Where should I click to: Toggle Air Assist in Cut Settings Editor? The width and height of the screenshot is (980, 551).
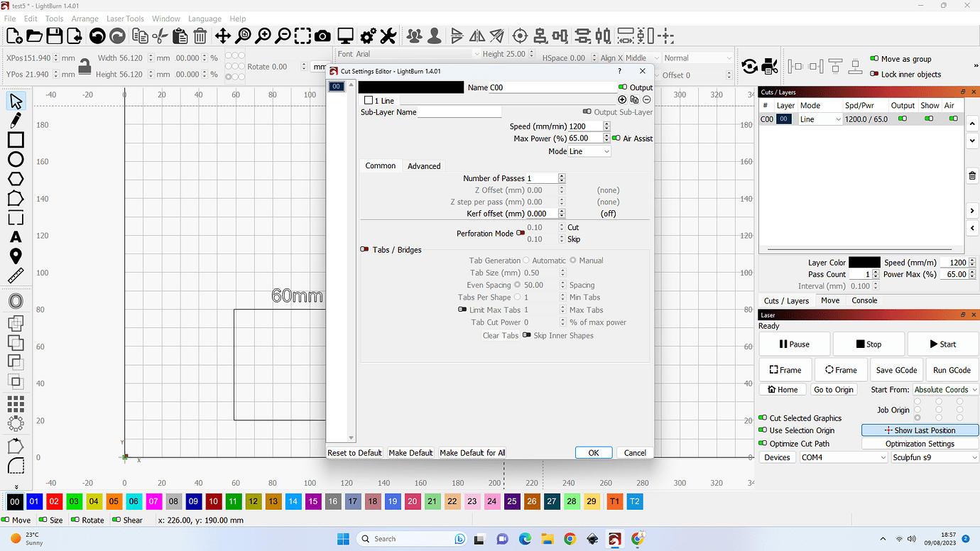pyautogui.click(x=617, y=138)
